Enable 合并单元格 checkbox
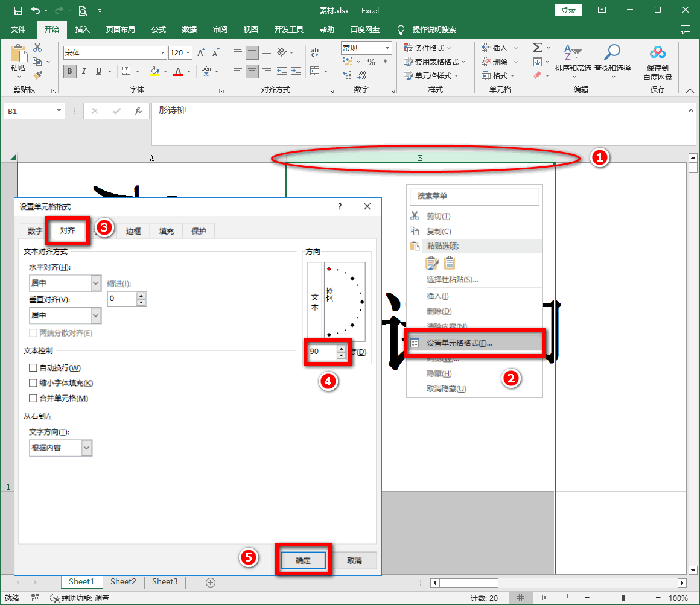The height and width of the screenshot is (605, 700). coord(33,398)
